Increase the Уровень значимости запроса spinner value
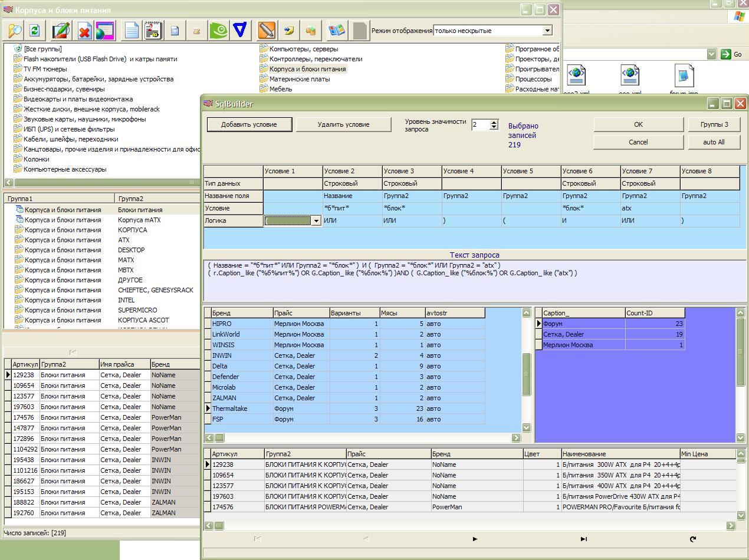This screenshot has width=749, height=560. point(494,123)
